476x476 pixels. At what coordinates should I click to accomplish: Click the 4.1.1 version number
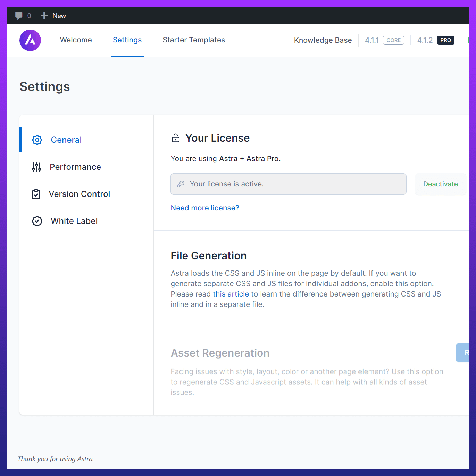pos(372,40)
